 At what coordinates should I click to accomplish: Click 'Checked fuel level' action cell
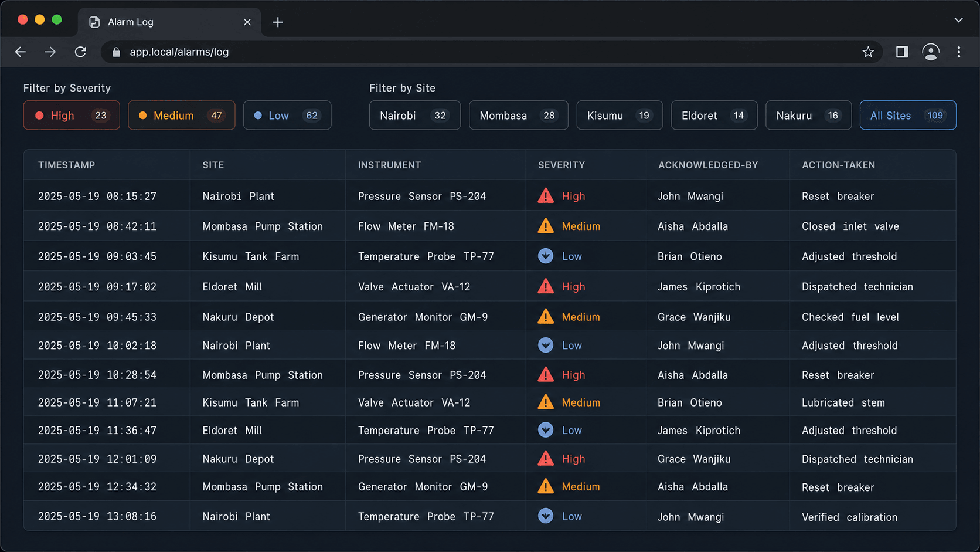(x=850, y=317)
